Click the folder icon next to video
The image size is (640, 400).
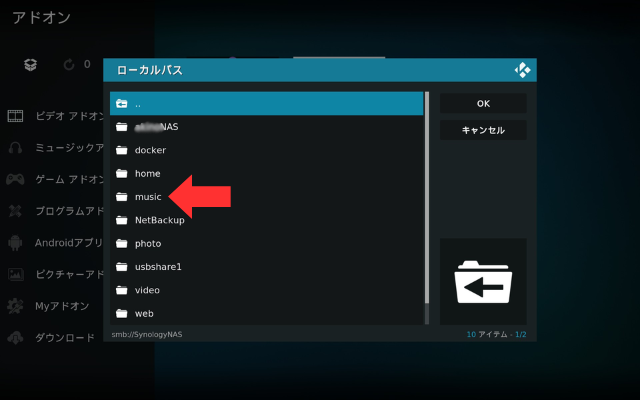click(122, 290)
